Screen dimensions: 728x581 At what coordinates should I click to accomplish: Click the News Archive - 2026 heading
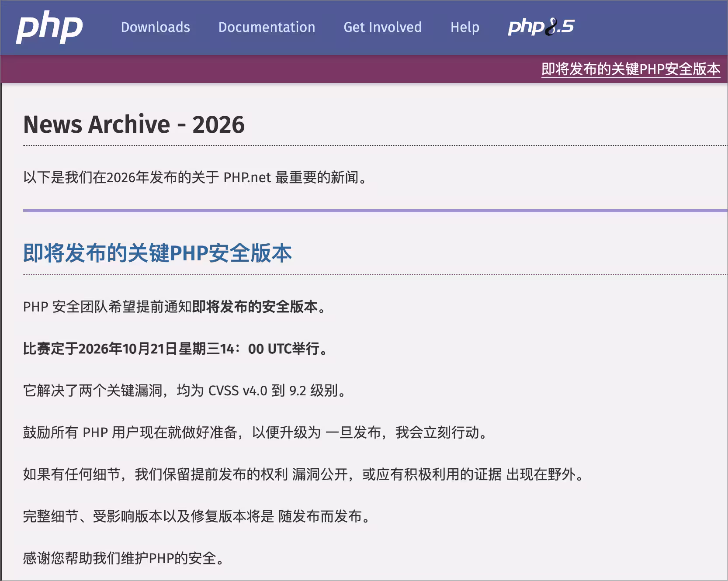[134, 125]
